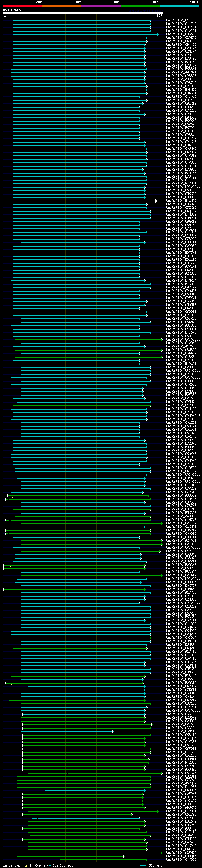Viewport: 202px width, 868px height.
Task: Select hit UniRef100_B3N9Z1
Action: click(181, 218)
